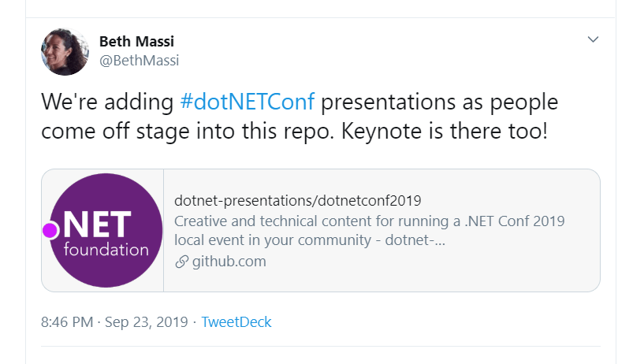
Task: Open the Beth Massi display name link
Action: pyautogui.click(x=137, y=41)
